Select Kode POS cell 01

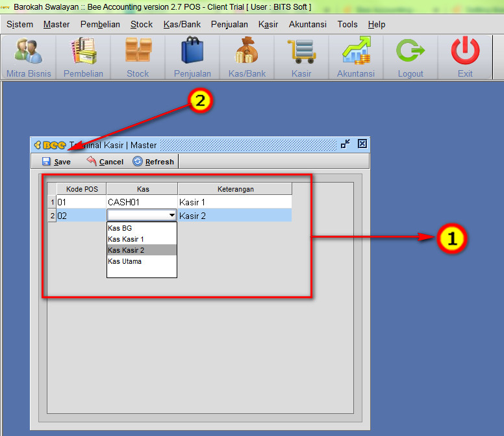click(x=81, y=202)
